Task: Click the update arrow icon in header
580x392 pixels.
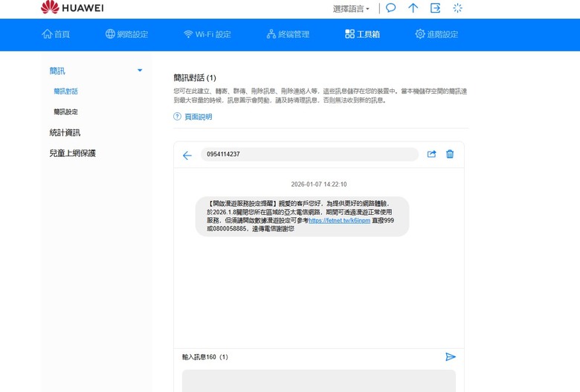Action: (413, 7)
